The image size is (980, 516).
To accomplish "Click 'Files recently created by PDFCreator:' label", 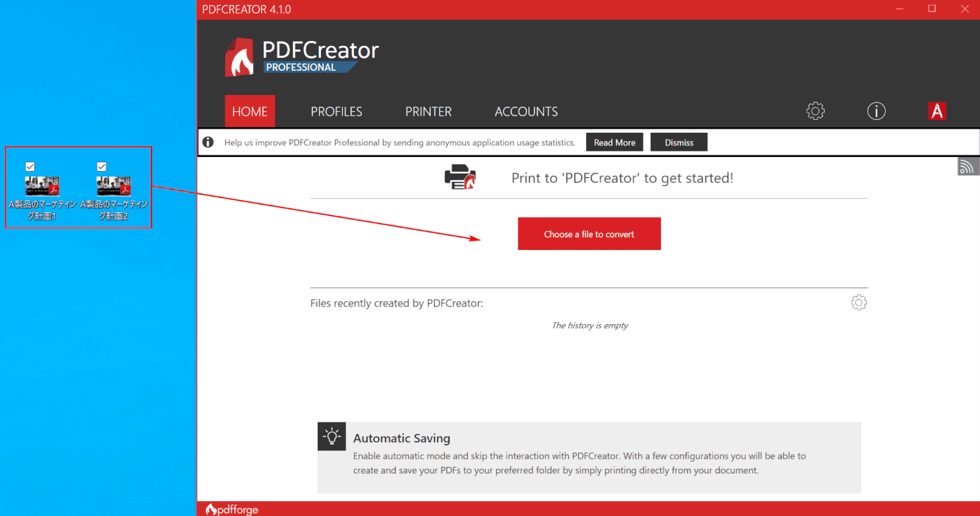I will point(396,303).
